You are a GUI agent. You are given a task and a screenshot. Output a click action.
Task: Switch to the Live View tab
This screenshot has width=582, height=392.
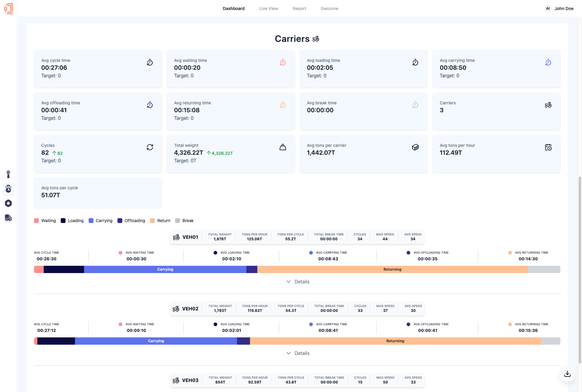[269, 8]
